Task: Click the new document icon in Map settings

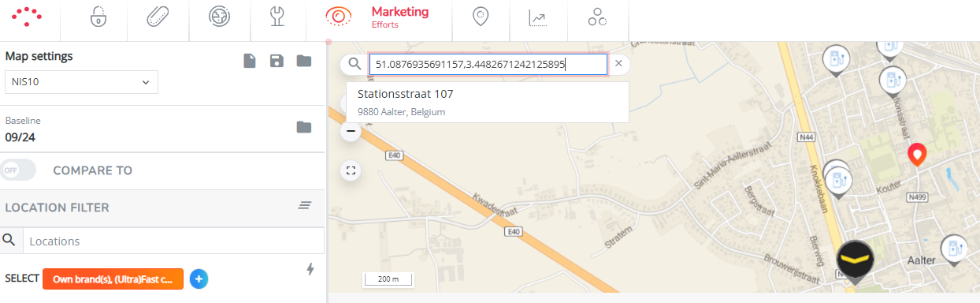Action: coord(250,61)
